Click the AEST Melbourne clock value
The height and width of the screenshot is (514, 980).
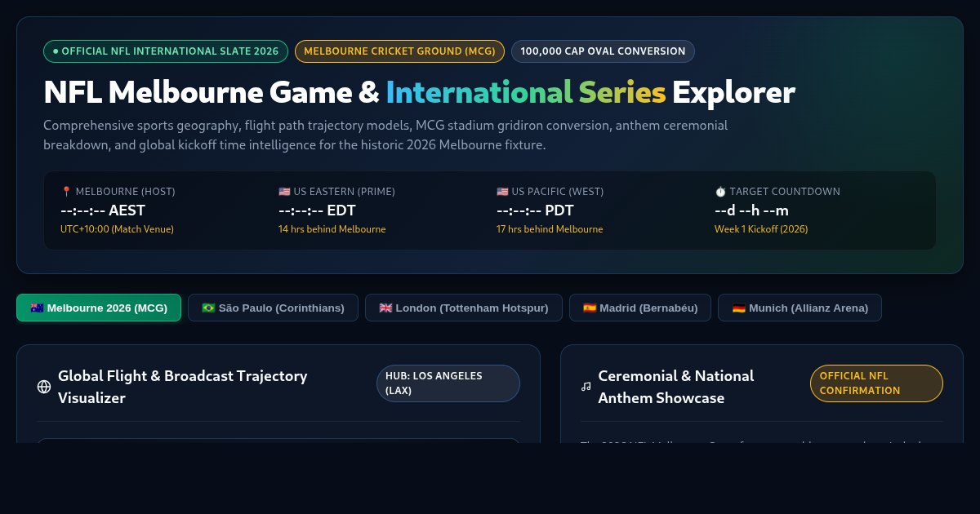pos(104,210)
